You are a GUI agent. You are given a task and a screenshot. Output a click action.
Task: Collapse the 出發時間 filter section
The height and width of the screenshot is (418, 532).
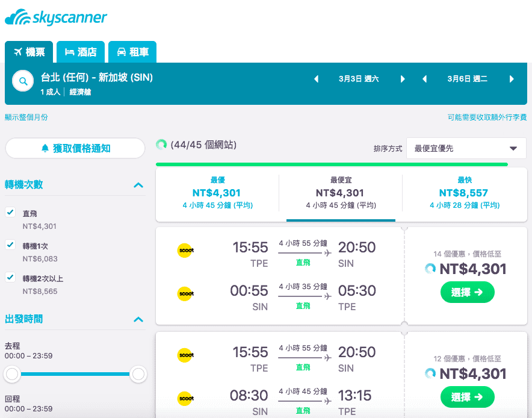[x=138, y=320]
